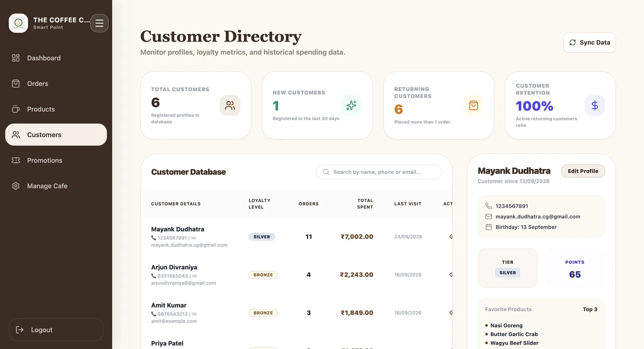The image size is (644, 349).
Task: Click the phone icon in profile panel
Action: coord(489,206)
